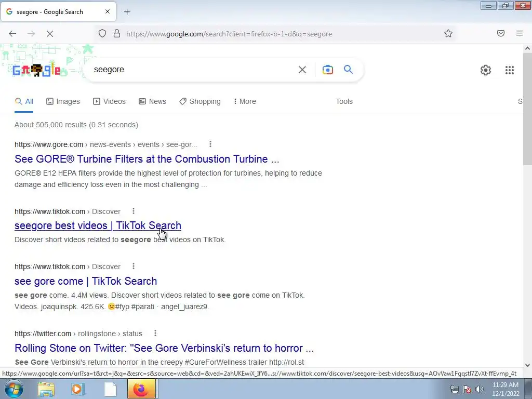Open options for seegore best videos result

coord(134,211)
